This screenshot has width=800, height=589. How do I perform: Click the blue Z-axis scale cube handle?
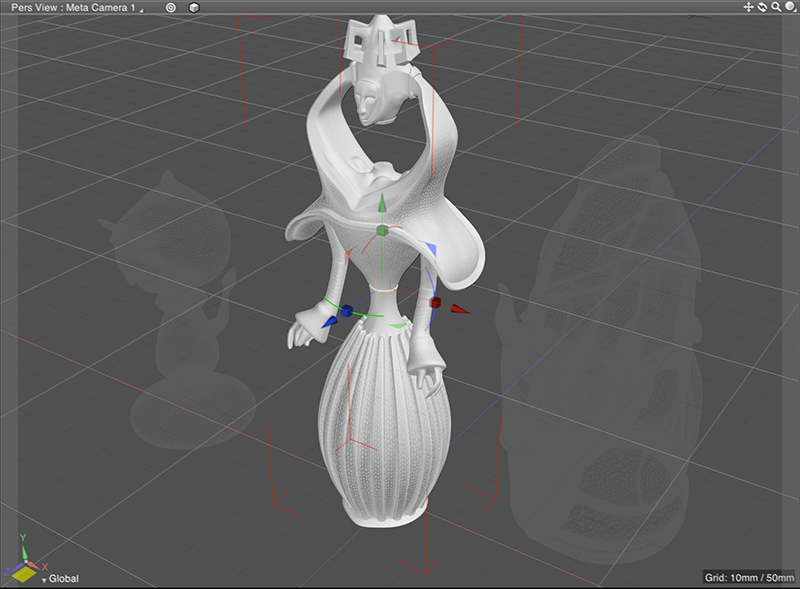[x=346, y=310]
